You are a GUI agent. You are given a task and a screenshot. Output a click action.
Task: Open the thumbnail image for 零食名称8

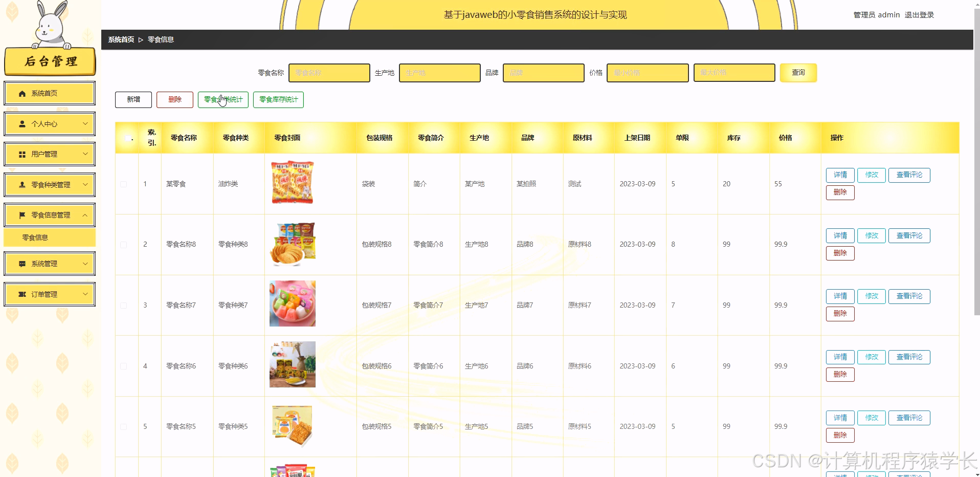(292, 244)
